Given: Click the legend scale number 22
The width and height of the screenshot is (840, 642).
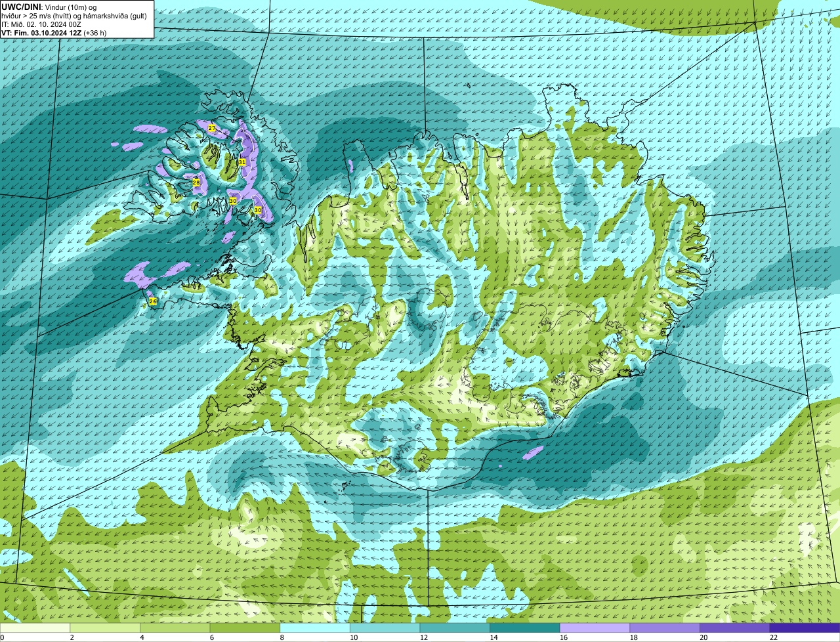Looking at the screenshot, I should coord(774,637).
